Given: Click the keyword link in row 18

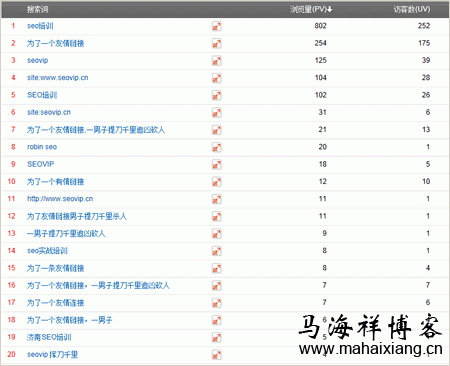Looking at the screenshot, I should pos(69,320).
